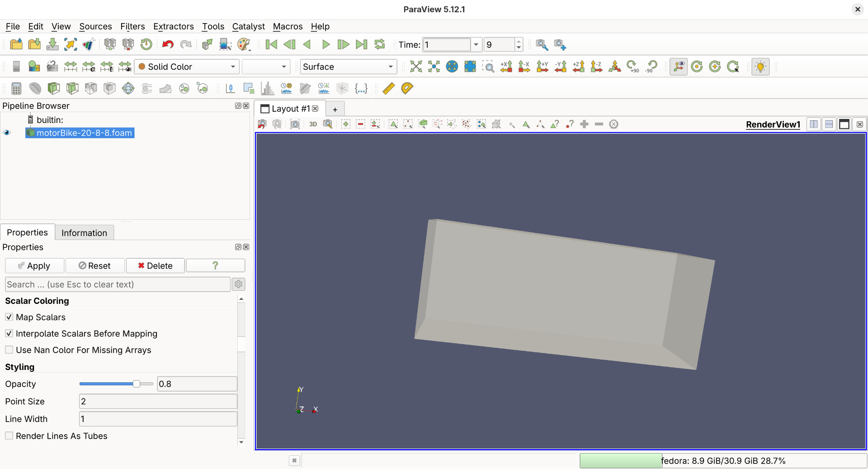The height and width of the screenshot is (469, 868).
Task: Open the color palette icon
Action: tap(244, 44)
